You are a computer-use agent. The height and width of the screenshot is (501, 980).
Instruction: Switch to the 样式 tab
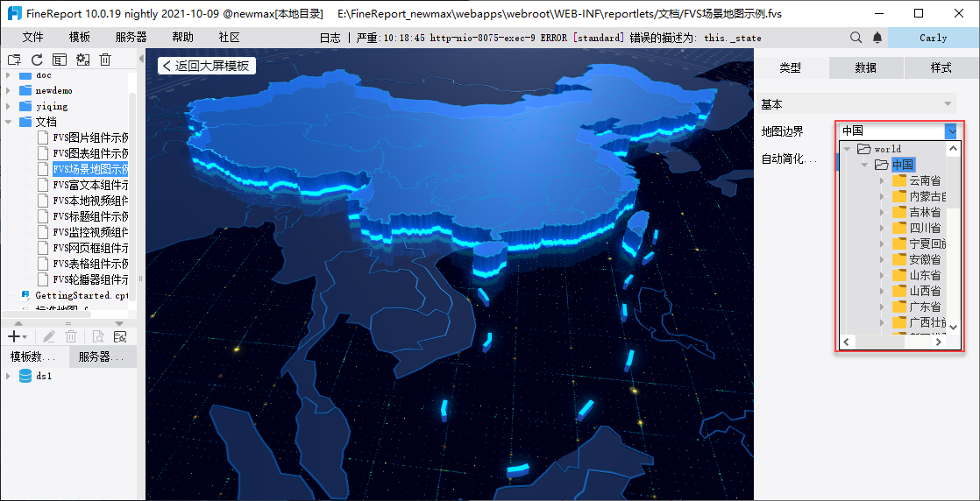[941, 68]
